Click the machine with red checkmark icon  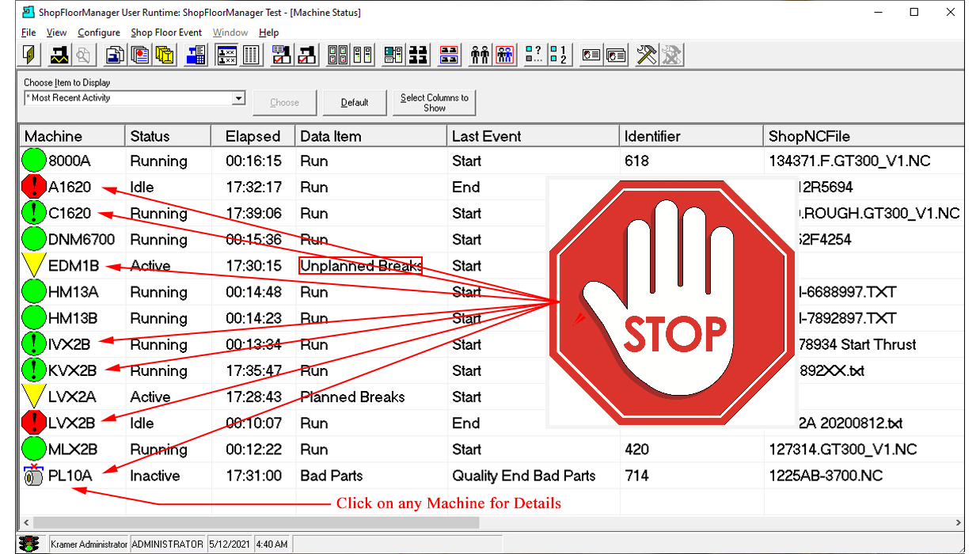(306, 55)
